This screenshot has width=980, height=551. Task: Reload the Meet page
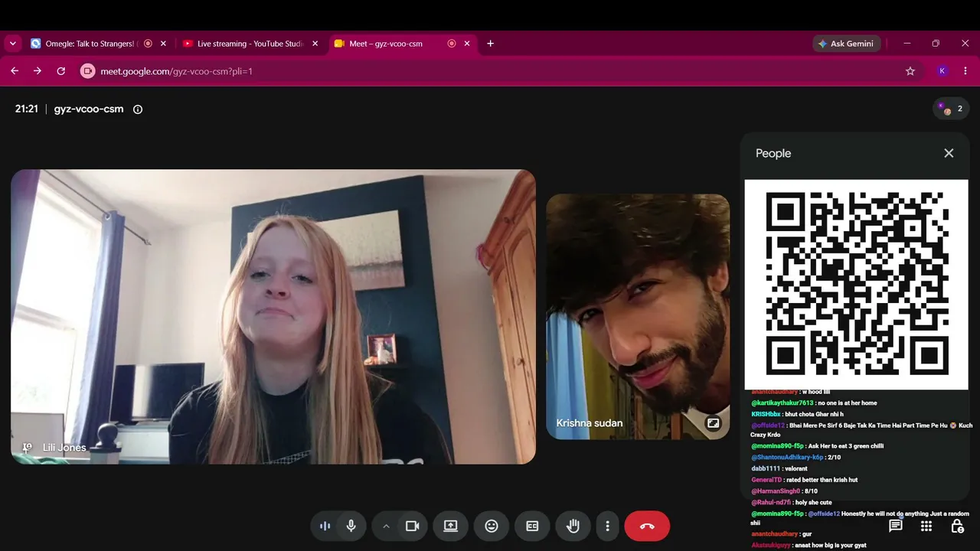coord(61,71)
